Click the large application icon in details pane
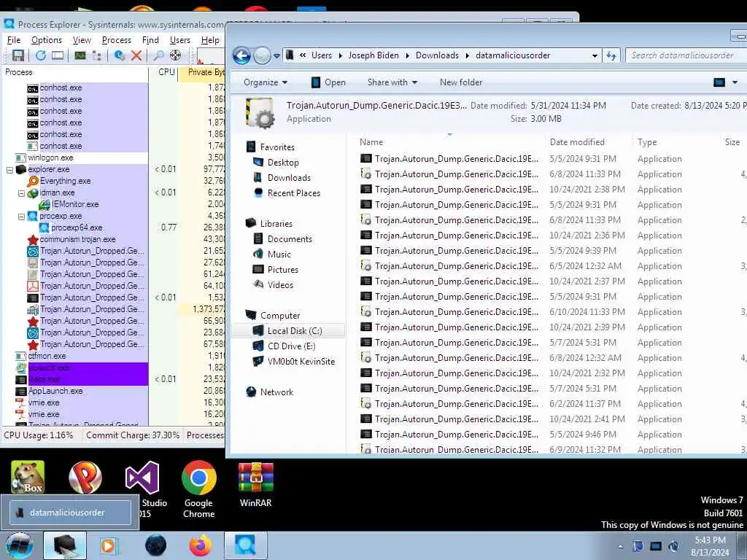 (260, 113)
